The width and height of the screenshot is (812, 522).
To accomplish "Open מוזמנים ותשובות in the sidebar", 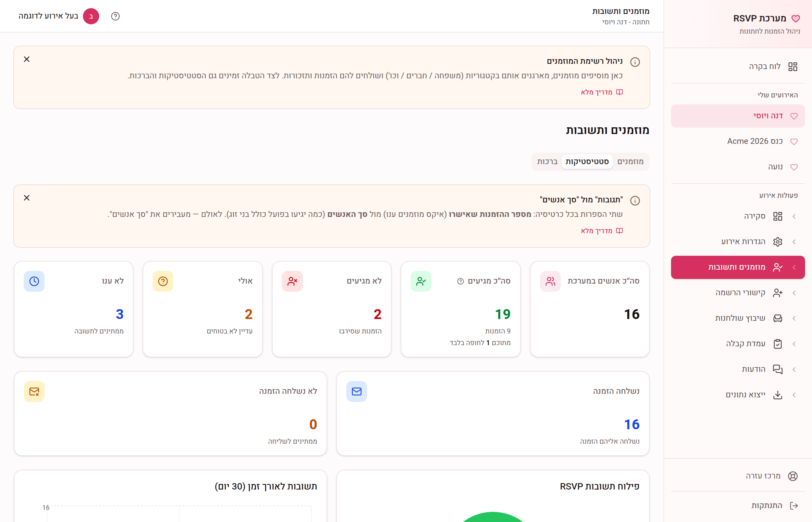I will [x=738, y=267].
